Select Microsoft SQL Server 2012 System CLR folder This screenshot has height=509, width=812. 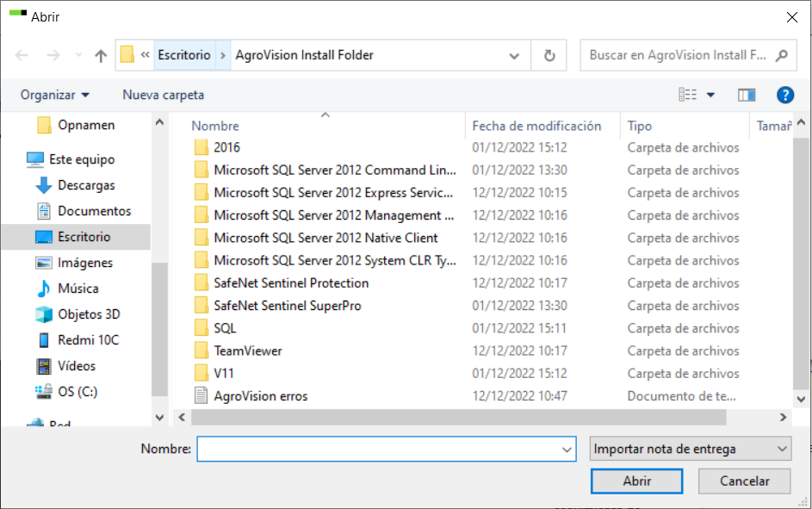click(335, 260)
